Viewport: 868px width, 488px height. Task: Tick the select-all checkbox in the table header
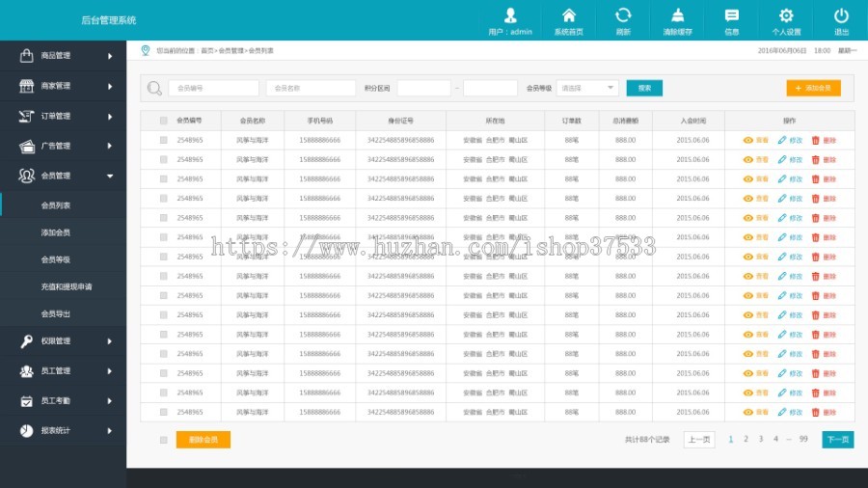[x=163, y=121]
